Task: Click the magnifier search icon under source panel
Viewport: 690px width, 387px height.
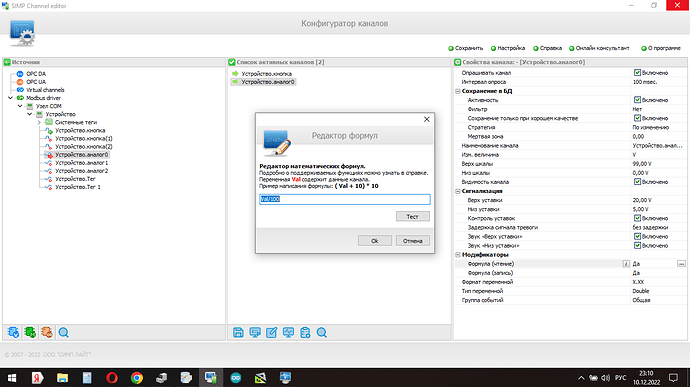Action: pyautogui.click(x=63, y=332)
